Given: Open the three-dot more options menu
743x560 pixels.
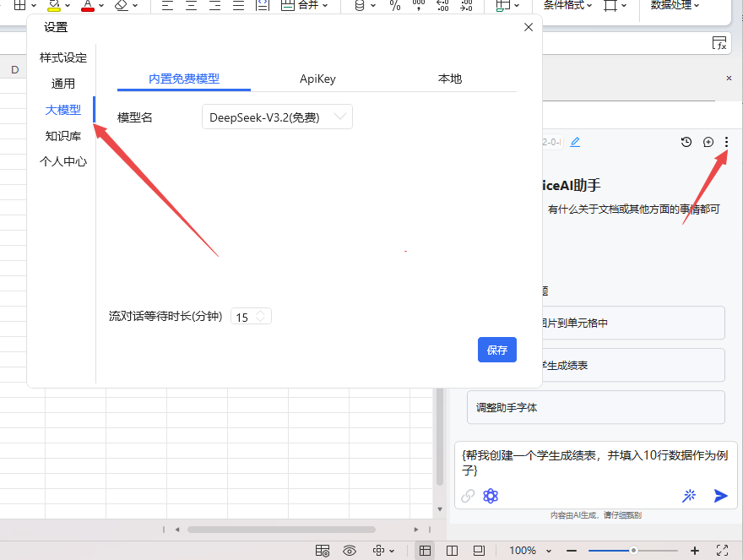Looking at the screenshot, I should click(726, 142).
